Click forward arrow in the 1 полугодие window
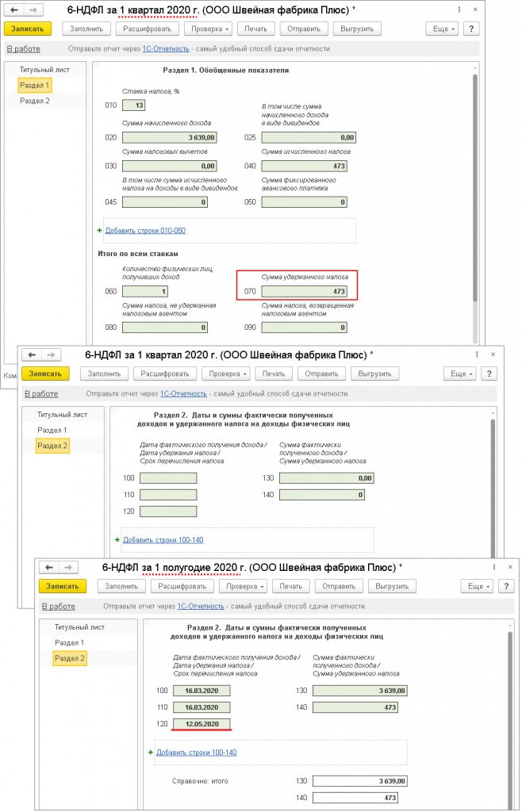Screen dimensions: 522x812 click(67, 567)
